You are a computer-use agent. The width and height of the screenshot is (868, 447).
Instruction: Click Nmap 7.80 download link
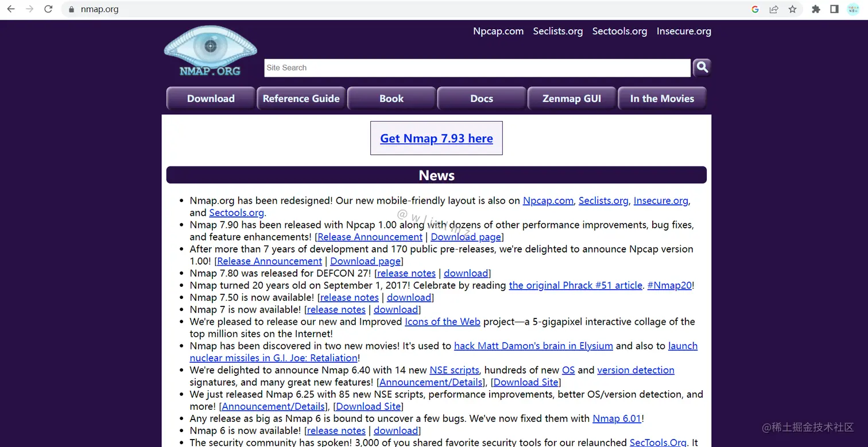(x=466, y=273)
